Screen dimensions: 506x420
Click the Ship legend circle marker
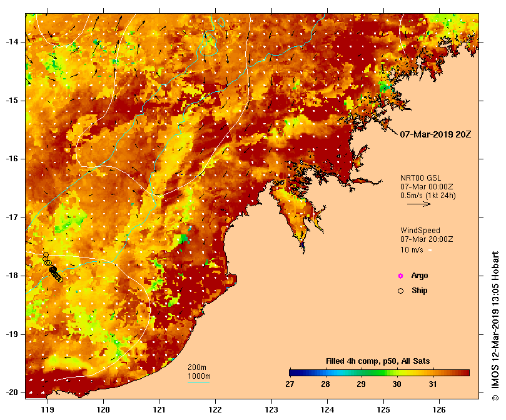[400, 291]
